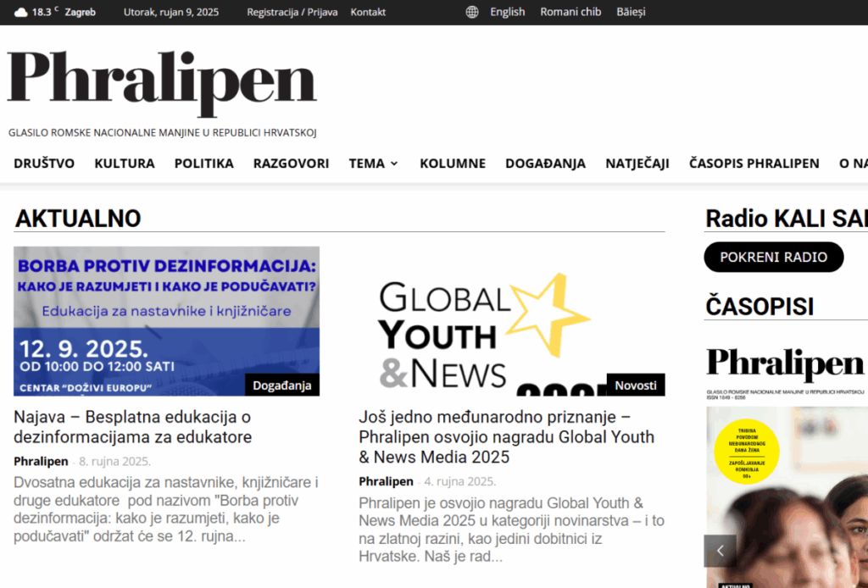Screen dimensions: 868x588
Task: Open the KULTURA section
Action: point(125,164)
